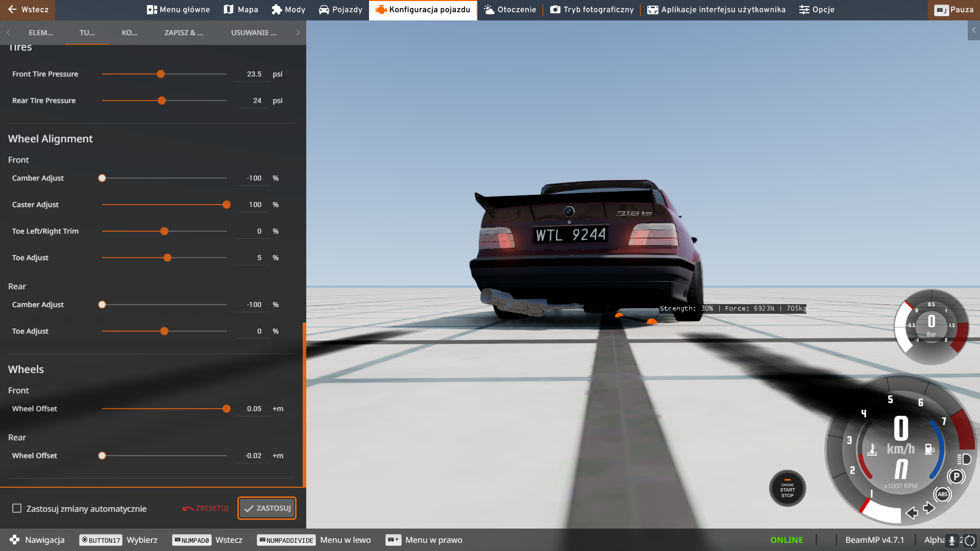Switch to the USUWANIE ... tab
980x551 pixels.
254,33
